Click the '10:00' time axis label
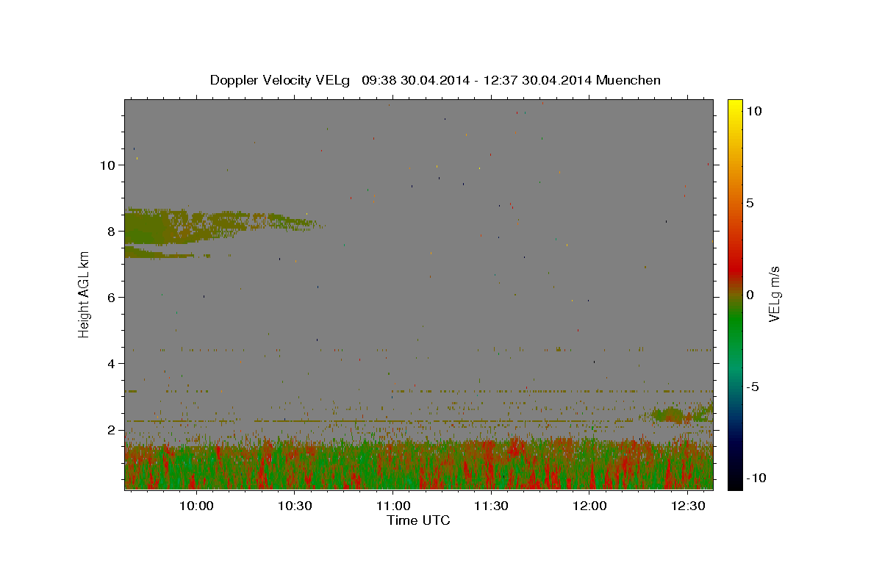Screen dimensions: 882x588 pos(196,506)
